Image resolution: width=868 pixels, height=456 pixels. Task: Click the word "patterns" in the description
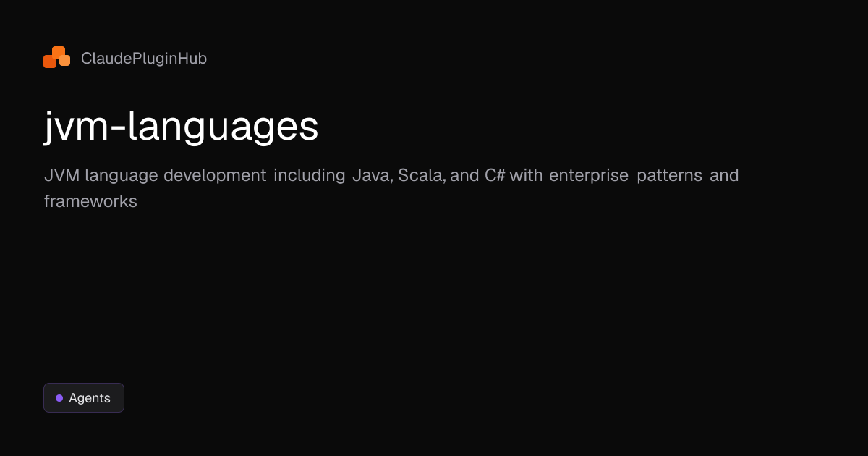669,175
